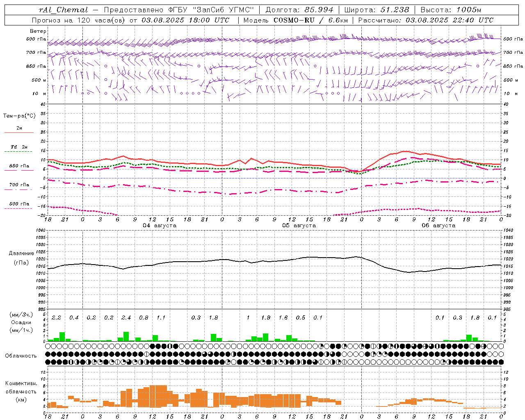
Task: Click the 2.4 precipitation amount
Action: click(x=126, y=317)
